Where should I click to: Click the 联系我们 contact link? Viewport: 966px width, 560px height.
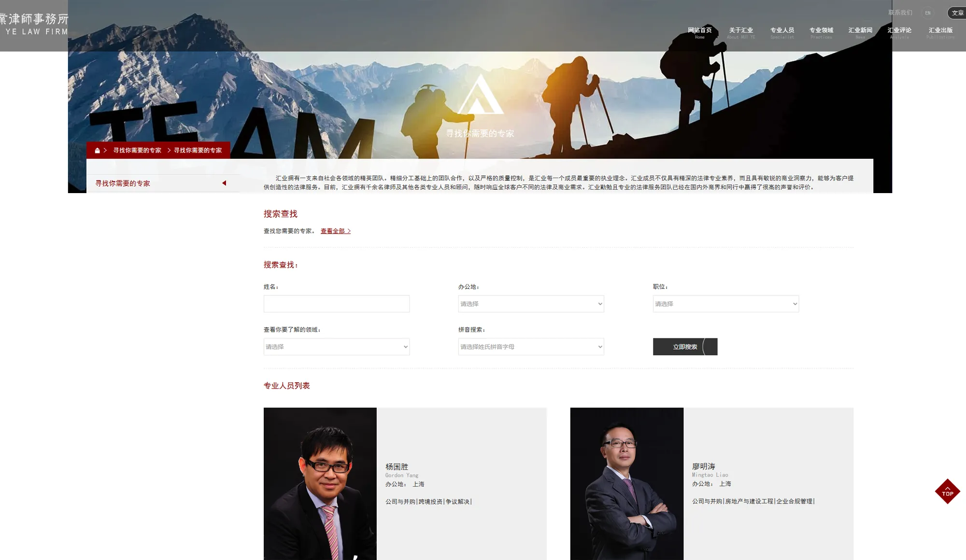[x=900, y=13]
